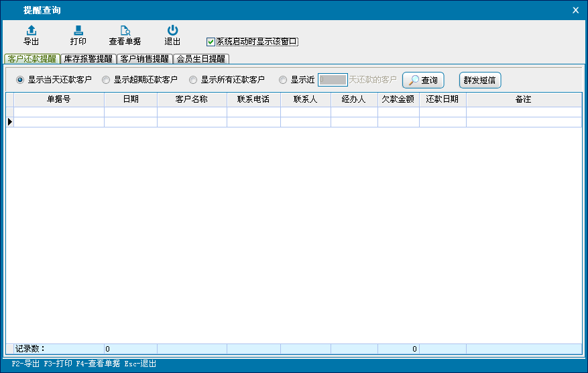Select the row with arrow indicator
This screenshot has height=373, width=588.
tap(10, 122)
